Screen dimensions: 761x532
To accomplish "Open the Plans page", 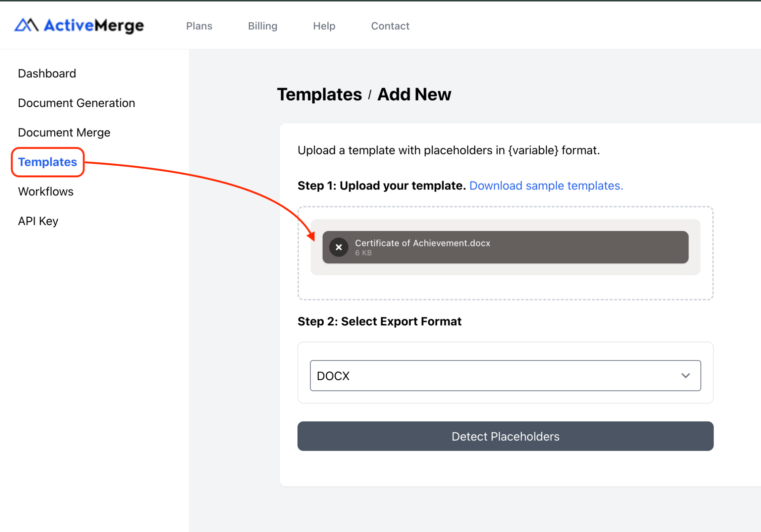I will pos(199,26).
